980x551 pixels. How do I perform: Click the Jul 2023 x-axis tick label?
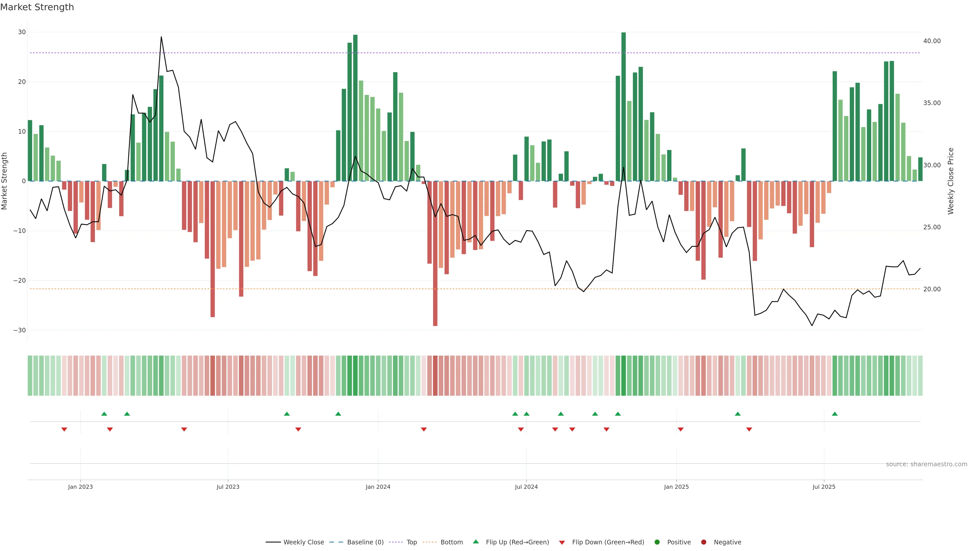(x=228, y=487)
